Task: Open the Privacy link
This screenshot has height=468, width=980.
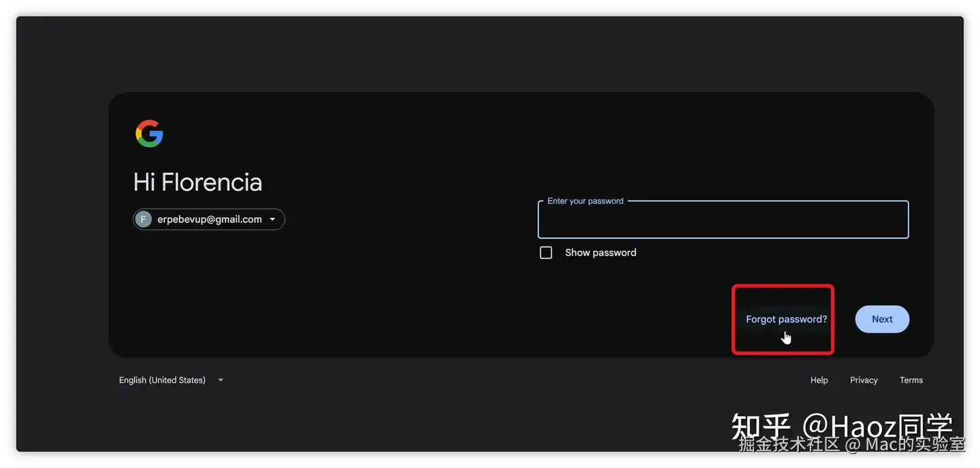Action: coord(864,380)
